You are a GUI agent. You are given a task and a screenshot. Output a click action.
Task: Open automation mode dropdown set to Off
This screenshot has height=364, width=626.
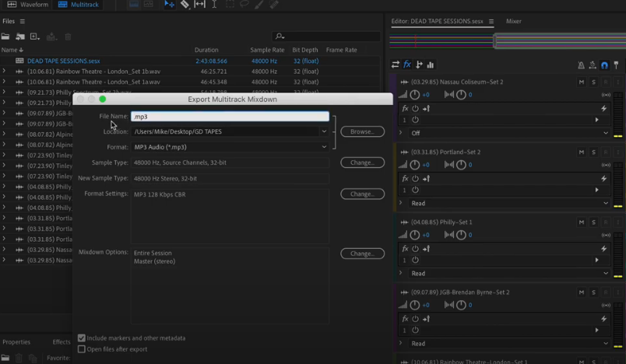coord(509,133)
